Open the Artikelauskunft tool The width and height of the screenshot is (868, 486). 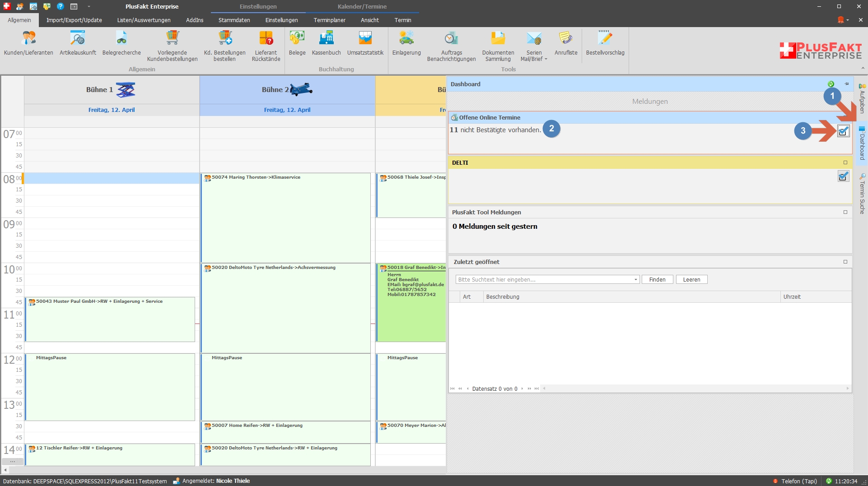coord(78,44)
